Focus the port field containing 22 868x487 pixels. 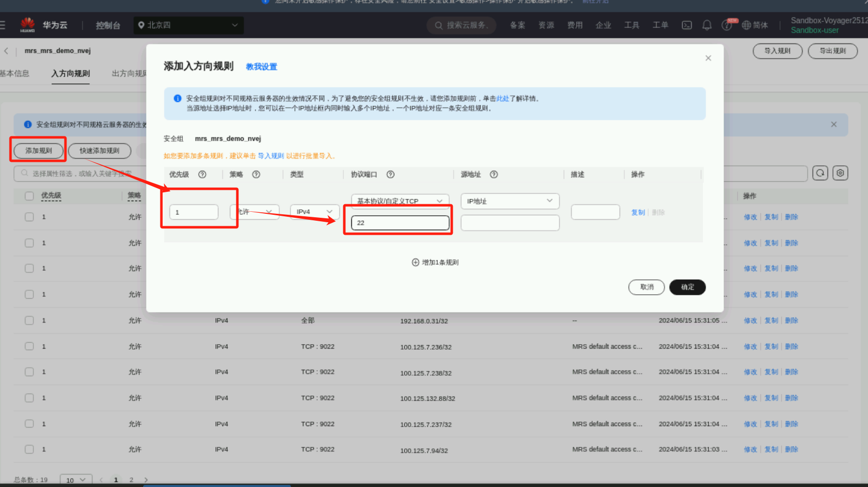point(400,223)
